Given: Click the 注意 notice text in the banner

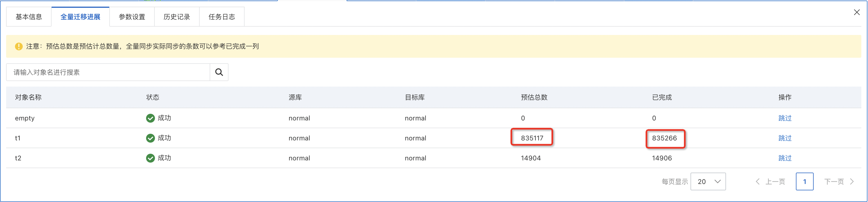Looking at the screenshot, I should tap(142, 46).
